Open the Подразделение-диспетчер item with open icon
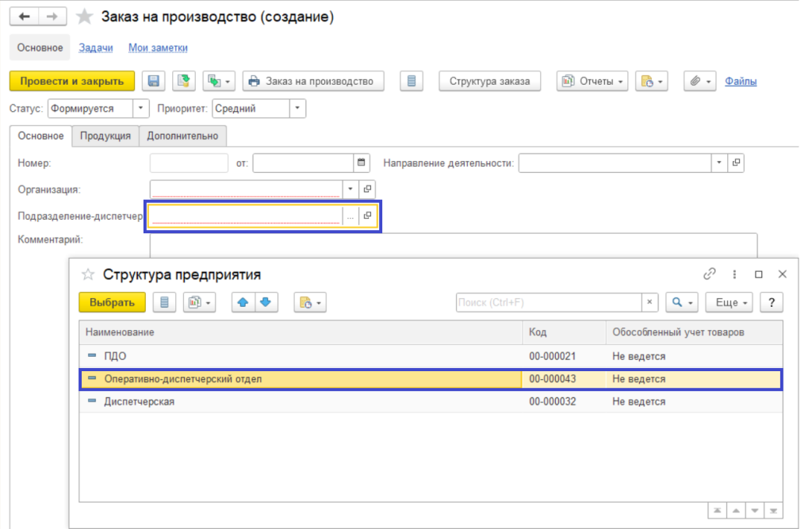The image size is (812, 529). point(367,216)
